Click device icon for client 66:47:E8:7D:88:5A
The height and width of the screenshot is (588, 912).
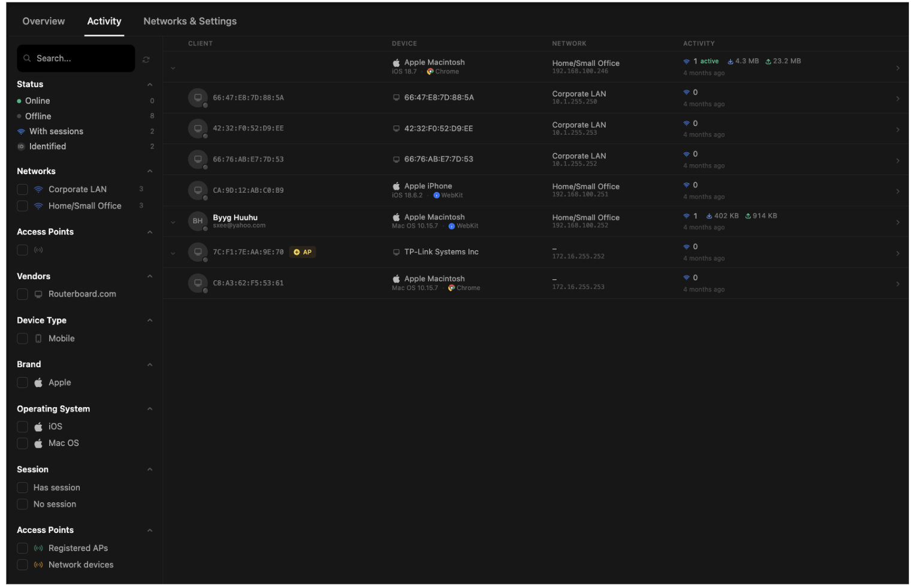coord(197,98)
